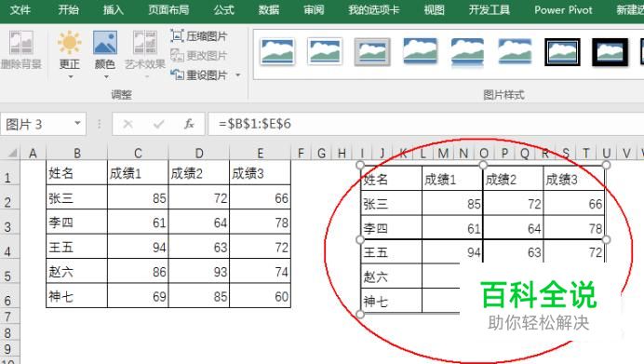
Task: Select cell D1 containing 成绩2
Action: point(199,172)
